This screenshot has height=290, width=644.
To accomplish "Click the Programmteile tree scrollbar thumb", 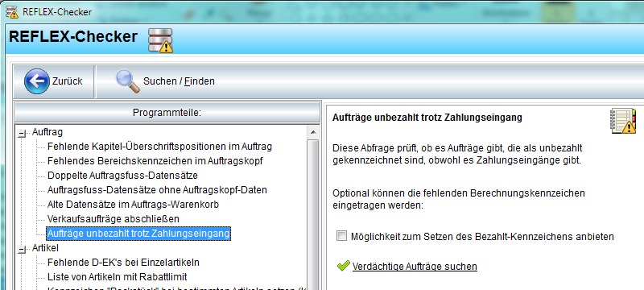I will tap(313, 215).
